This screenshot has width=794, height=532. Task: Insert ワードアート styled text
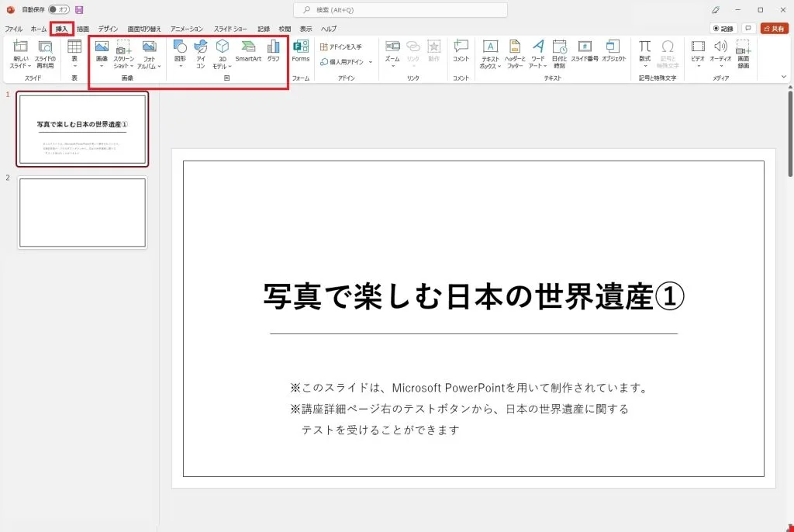[x=538, y=54]
